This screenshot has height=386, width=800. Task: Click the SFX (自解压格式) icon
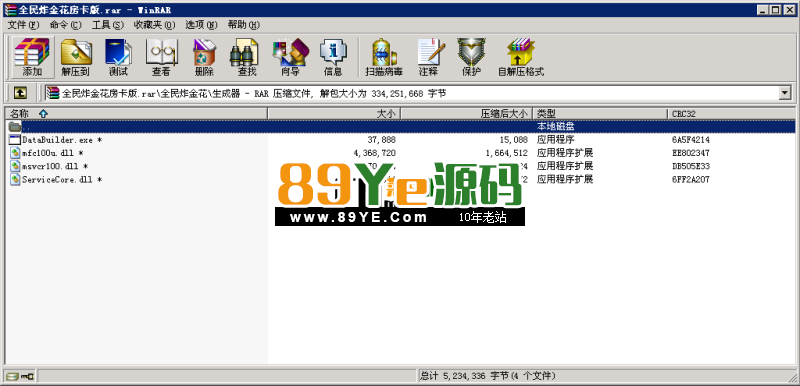click(x=521, y=57)
